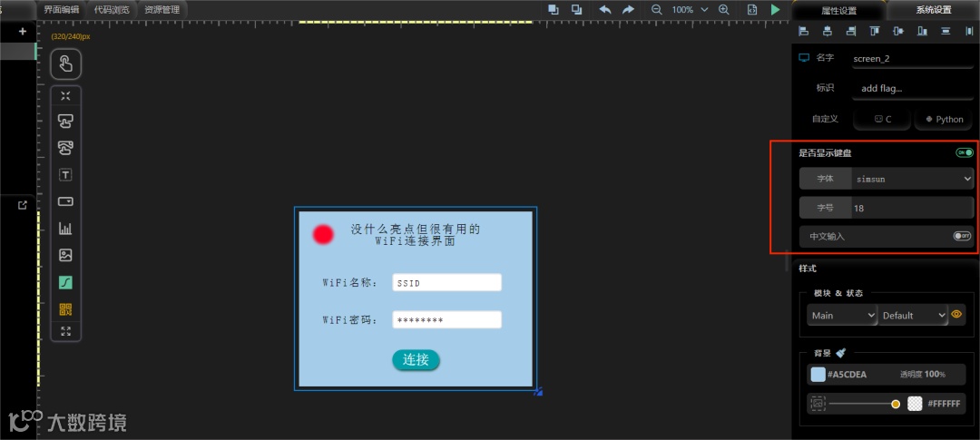Select the QR code widget icon
The height and width of the screenshot is (440, 980).
coord(65,308)
